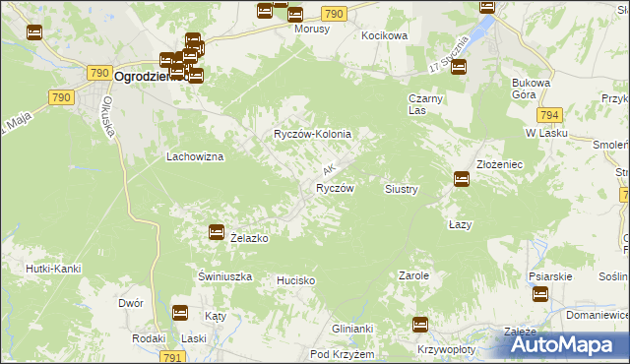Click the Hutki-Kanki label
This screenshot has width=630, height=364.
pos(53,269)
